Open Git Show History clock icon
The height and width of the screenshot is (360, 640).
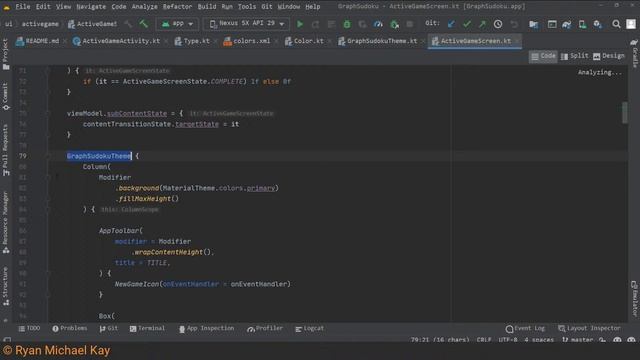(498, 24)
